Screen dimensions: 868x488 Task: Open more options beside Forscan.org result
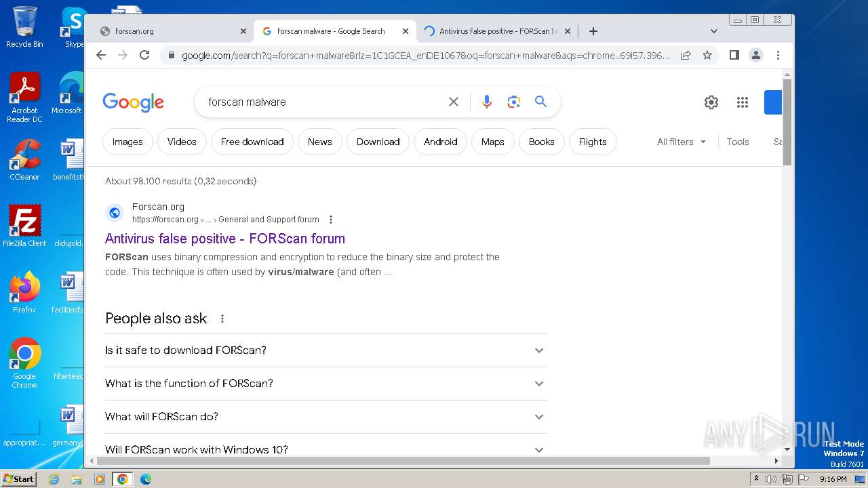coord(331,220)
